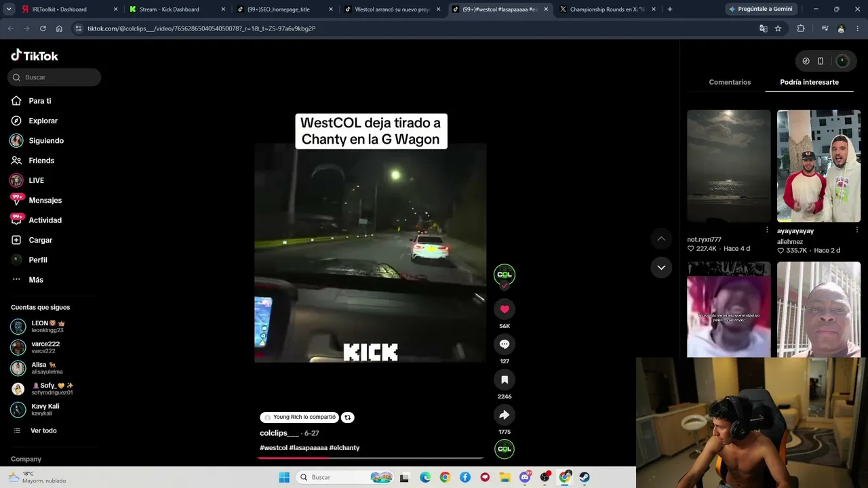Screen dimensions: 868x488
Task: Switch to IRLToolkit Dashboard browser tab
Action: 70,9
